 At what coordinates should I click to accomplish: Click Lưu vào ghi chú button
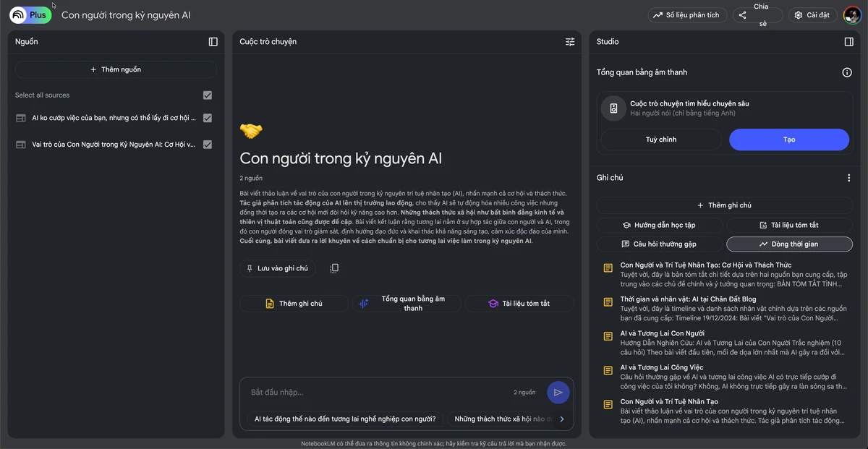(278, 268)
